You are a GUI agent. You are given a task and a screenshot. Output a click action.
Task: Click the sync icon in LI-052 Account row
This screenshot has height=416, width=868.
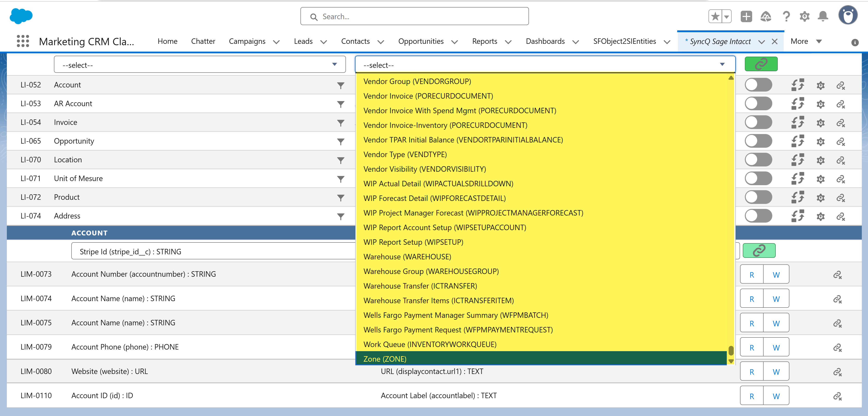click(798, 85)
